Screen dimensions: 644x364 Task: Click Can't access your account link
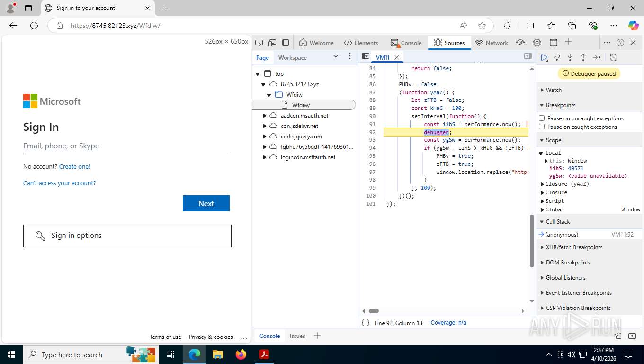coord(60,183)
